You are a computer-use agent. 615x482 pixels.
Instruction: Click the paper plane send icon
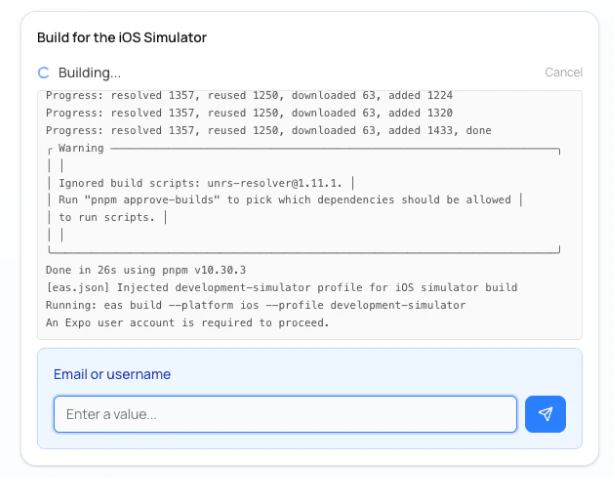click(545, 414)
